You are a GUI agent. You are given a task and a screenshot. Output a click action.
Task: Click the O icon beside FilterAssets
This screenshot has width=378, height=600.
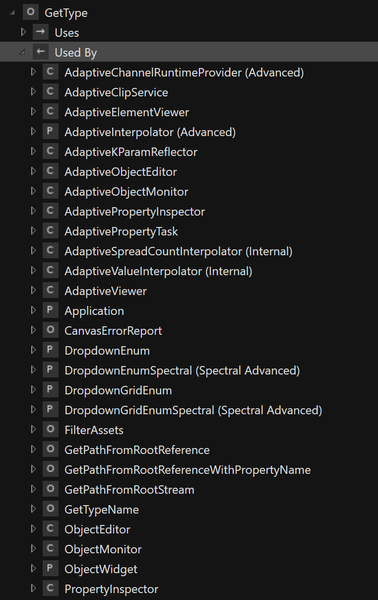point(50,430)
